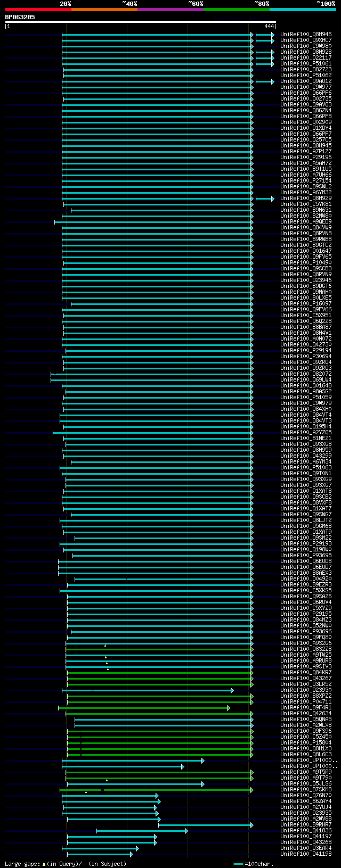Image resolution: width=341 pixels, height=868 pixels.
Task: Click the =100char. scale legend
Action: (x=253, y=864)
